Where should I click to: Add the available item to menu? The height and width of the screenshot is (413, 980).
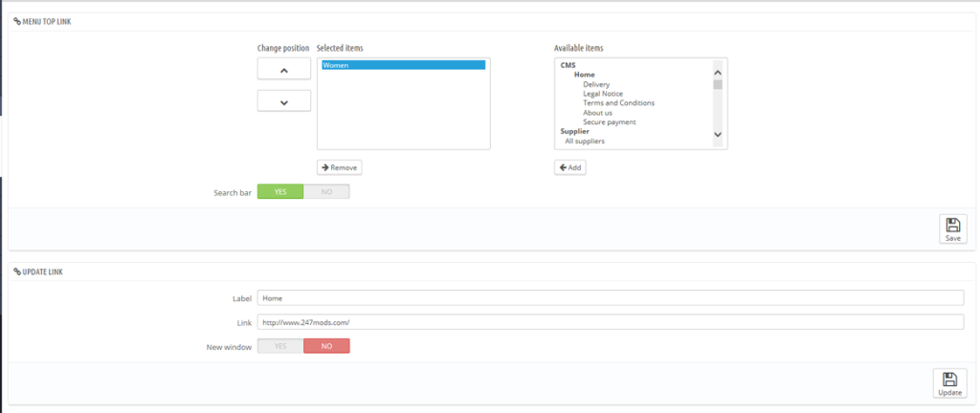569,167
